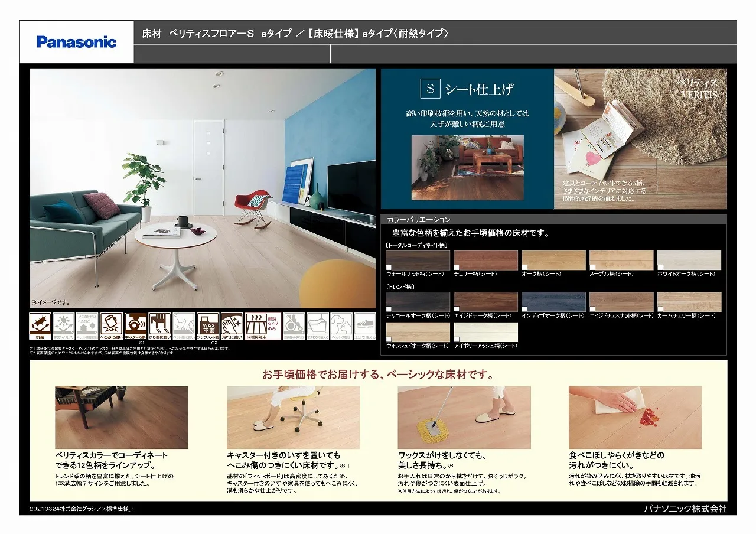Viewport: 756px width, 534px height.
Task: Click the greyed allergen suppression icon
Action: 87,326
